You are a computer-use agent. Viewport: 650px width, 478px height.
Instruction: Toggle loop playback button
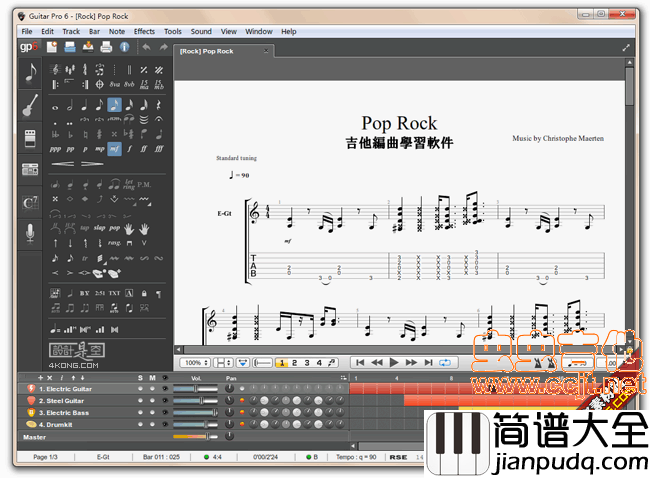445,363
